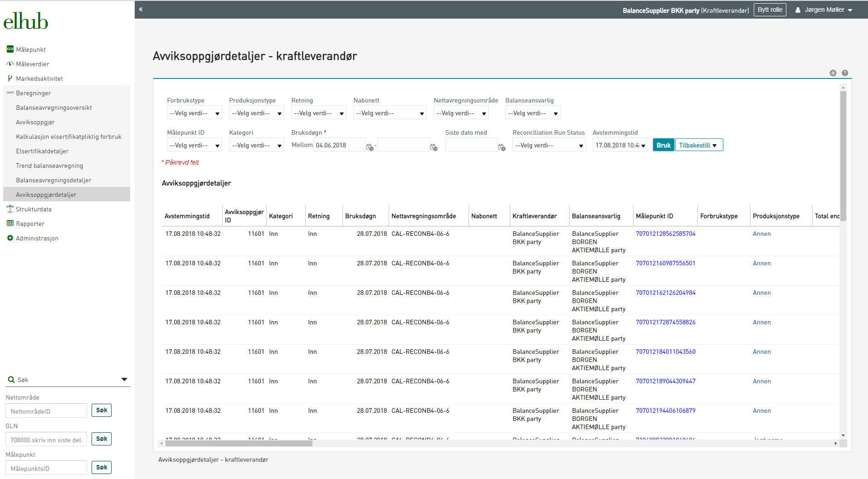This screenshot has height=479, width=868.
Task: Click the scroll right arrow of table
Action: 835,444
